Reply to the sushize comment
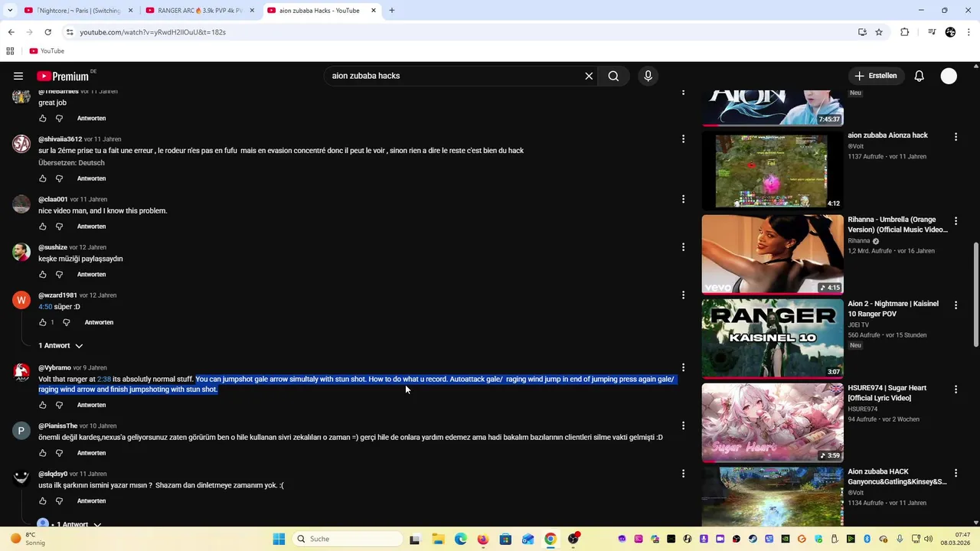The height and width of the screenshot is (551, 980). [x=91, y=275]
